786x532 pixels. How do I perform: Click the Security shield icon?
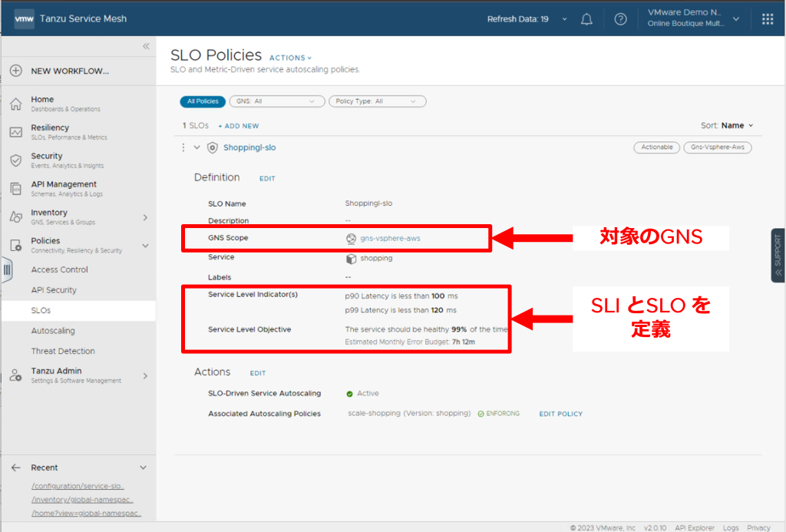click(16, 160)
